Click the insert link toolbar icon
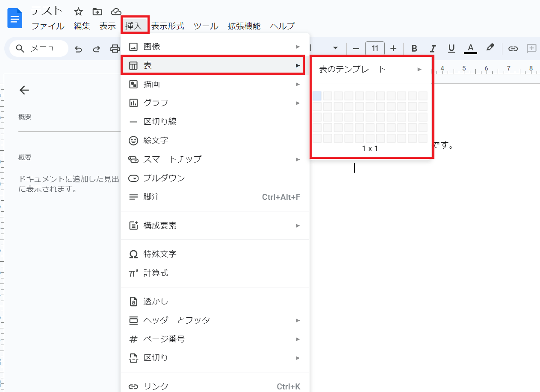Image resolution: width=540 pixels, height=392 pixels. [x=513, y=48]
